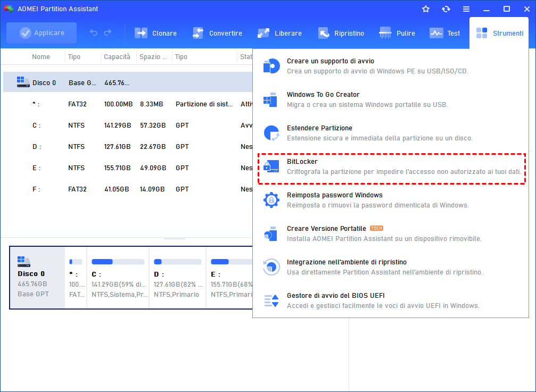This screenshot has width=536, height=392.
Task: Select the Disco 0 row in list
Action: (x=128, y=82)
